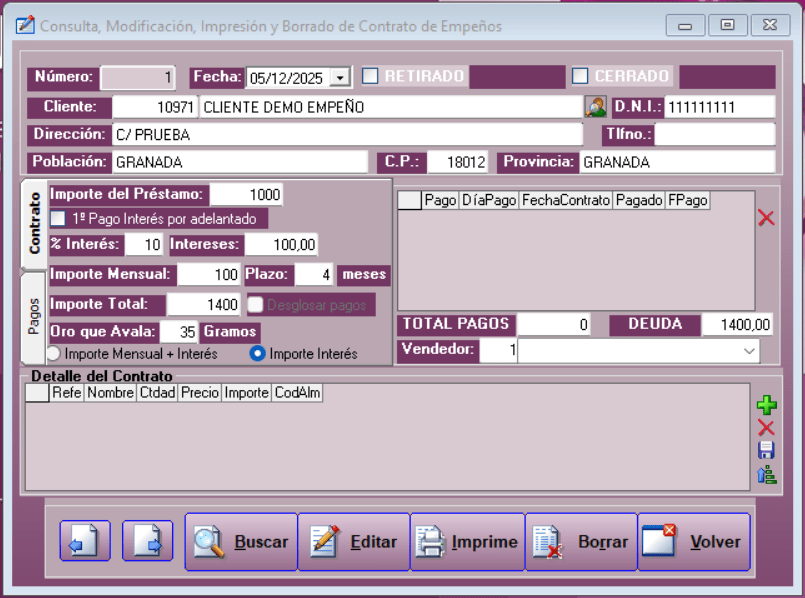
Task: Add contract detail line with green plus
Action: (767, 405)
